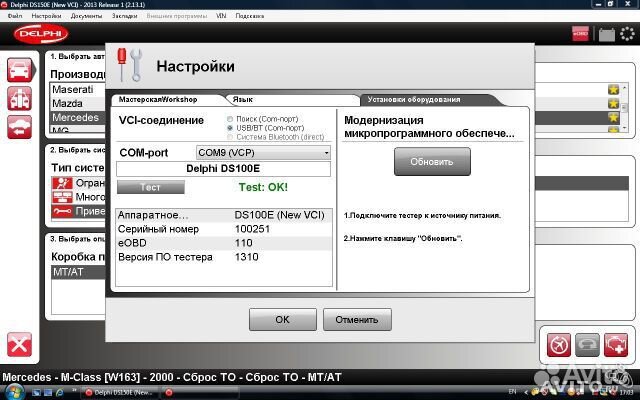
Task: Open the VIN menu
Action: pyautogui.click(x=221, y=16)
